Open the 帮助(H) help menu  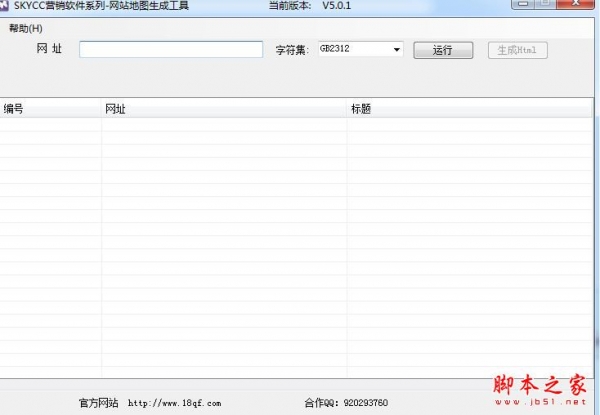tap(26, 28)
